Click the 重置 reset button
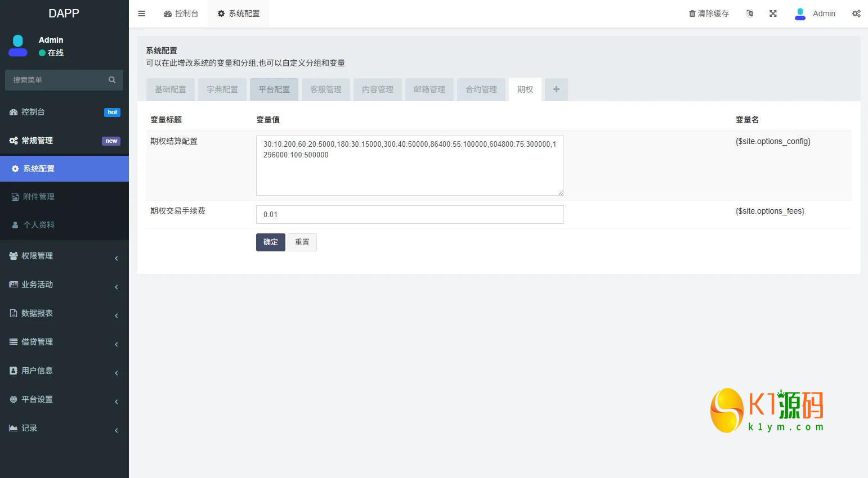 (x=302, y=242)
